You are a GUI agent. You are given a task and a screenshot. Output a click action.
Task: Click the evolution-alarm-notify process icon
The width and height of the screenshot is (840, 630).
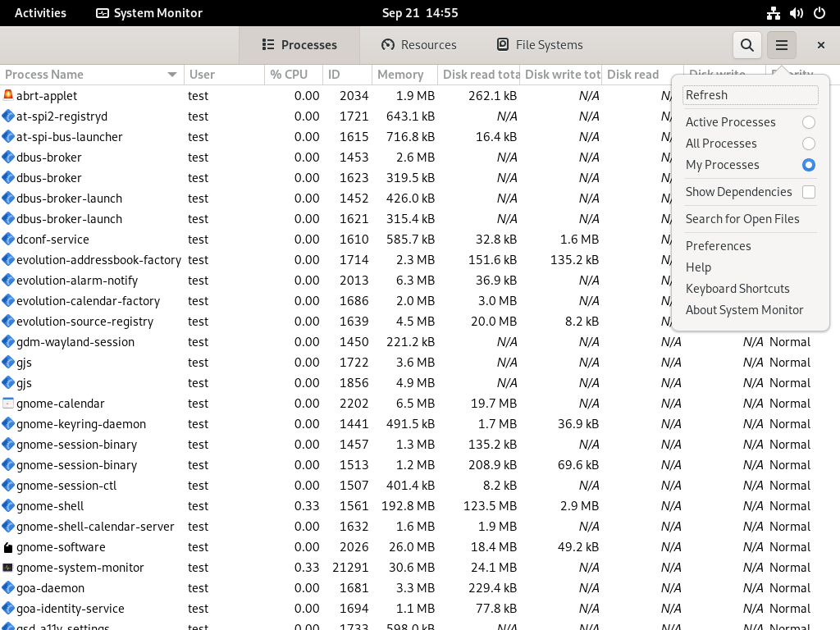[x=8, y=281]
